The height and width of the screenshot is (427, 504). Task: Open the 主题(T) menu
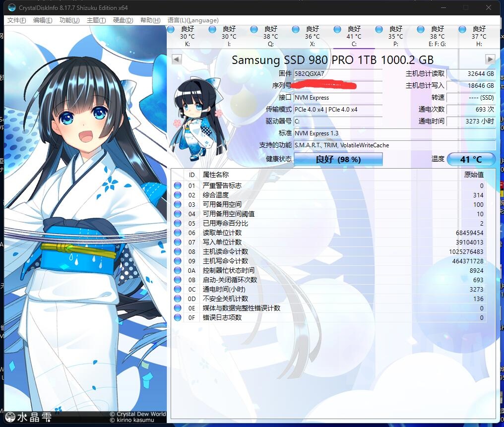tap(96, 20)
